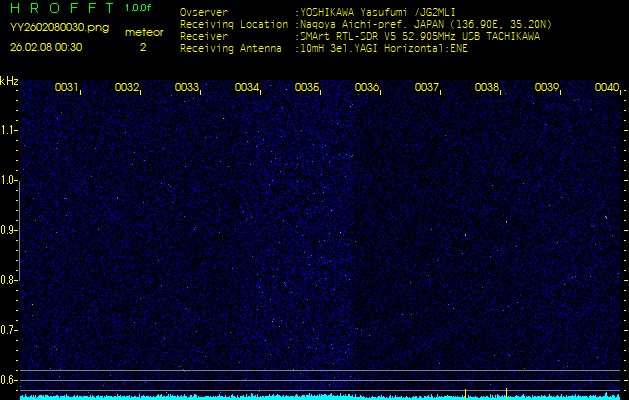
Task: Click observer name YOSHIKAWA Yasufumi /JG2MLI
Action: [377, 12]
